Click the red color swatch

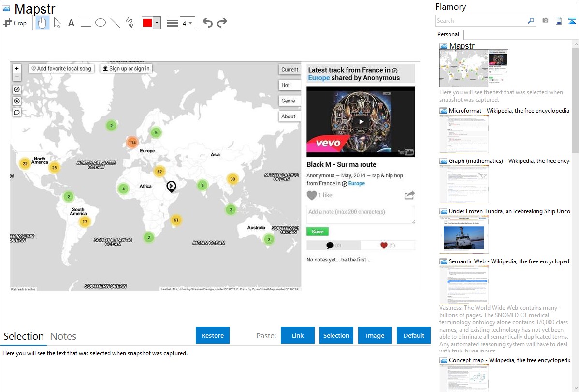point(147,23)
